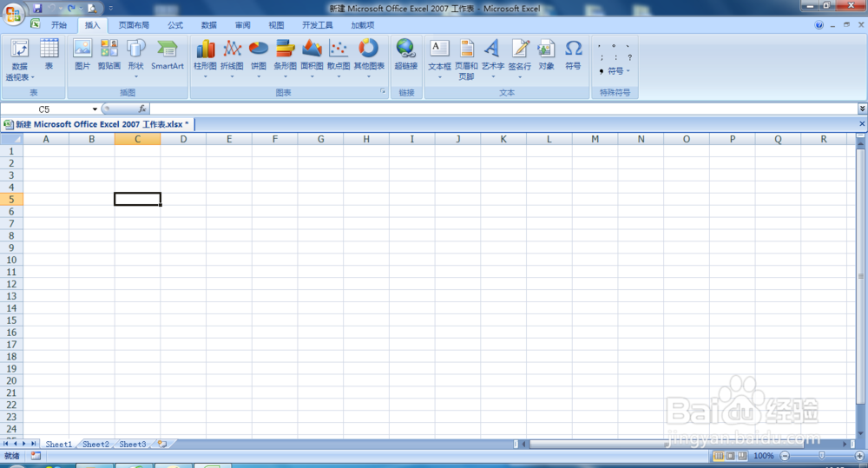Image resolution: width=868 pixels, height=468 pixels.
Task: Expand the PivotTable (数据透视表) dropdown arrow
Action: point(33,77)
